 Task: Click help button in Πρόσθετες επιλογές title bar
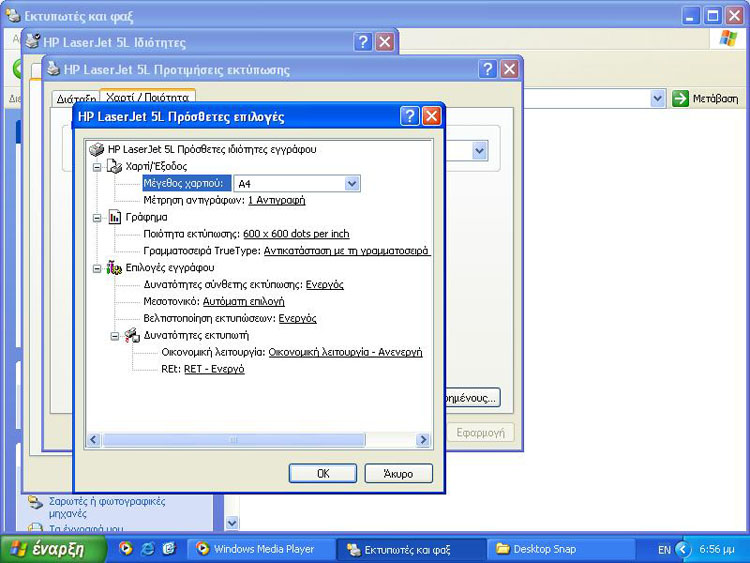click(410, 116)
